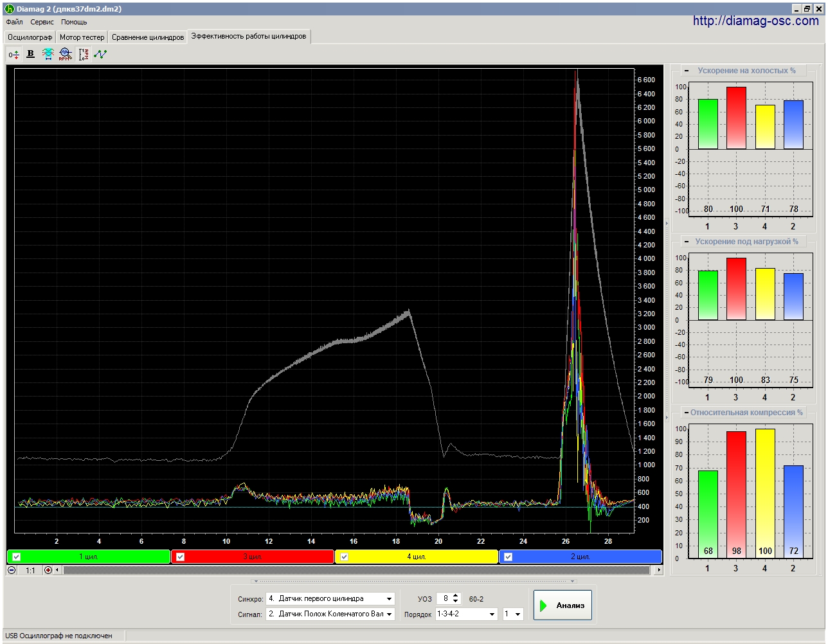This screenshot has width=828, height=644.
Task: Minimize the Diamag 2 window
Action: tap(796, 9)
